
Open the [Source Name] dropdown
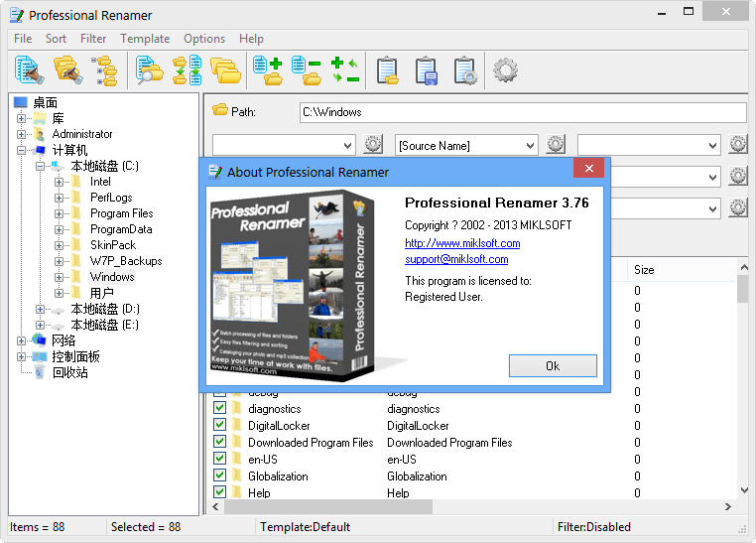(530, 146)
